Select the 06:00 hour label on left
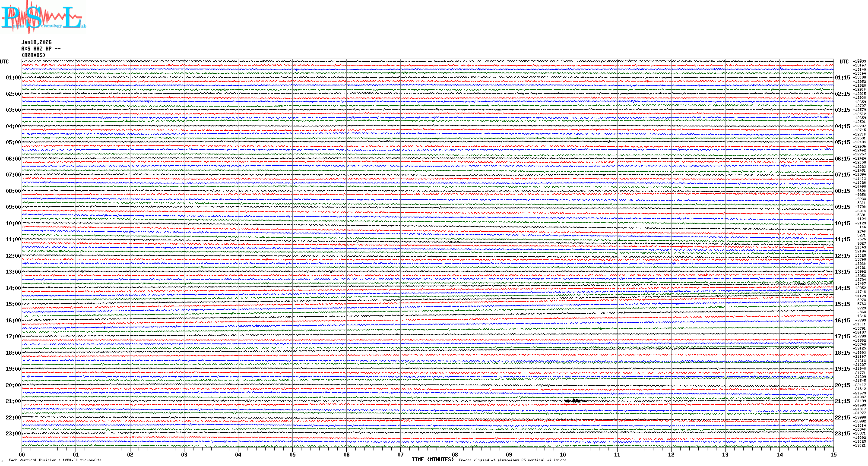The height and width of the screenshot is (466, 868). pos(13,159)
